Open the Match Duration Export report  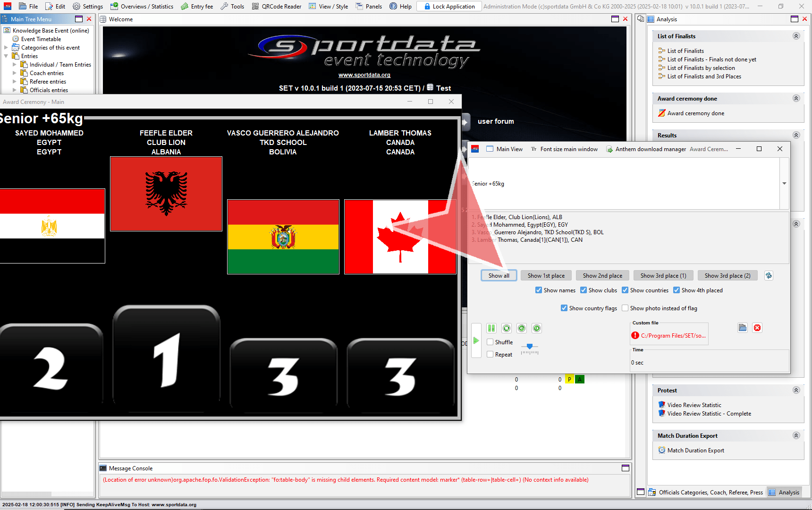[x=695, y=450]
